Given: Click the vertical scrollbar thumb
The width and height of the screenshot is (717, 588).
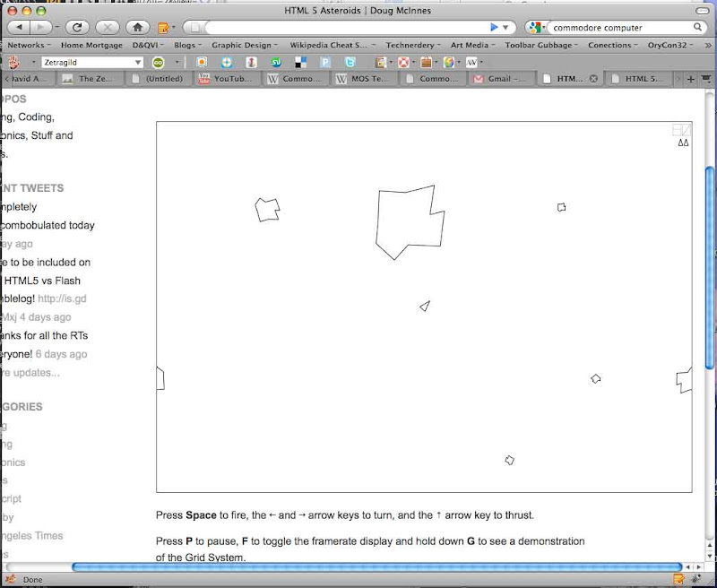Looking at the screenshot, I should (x=709, y=268).
